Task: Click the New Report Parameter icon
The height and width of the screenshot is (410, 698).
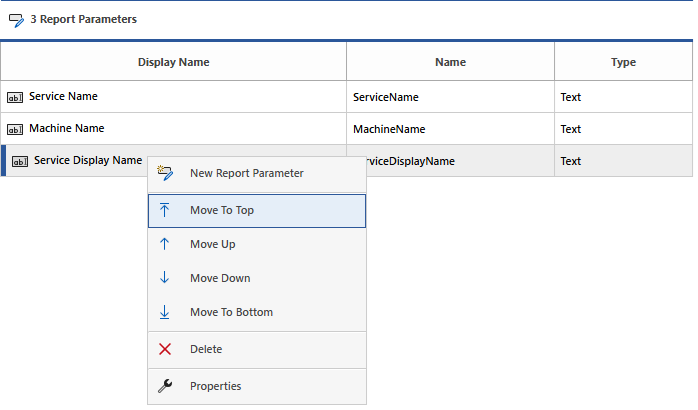Action: (x=166, y=173)
